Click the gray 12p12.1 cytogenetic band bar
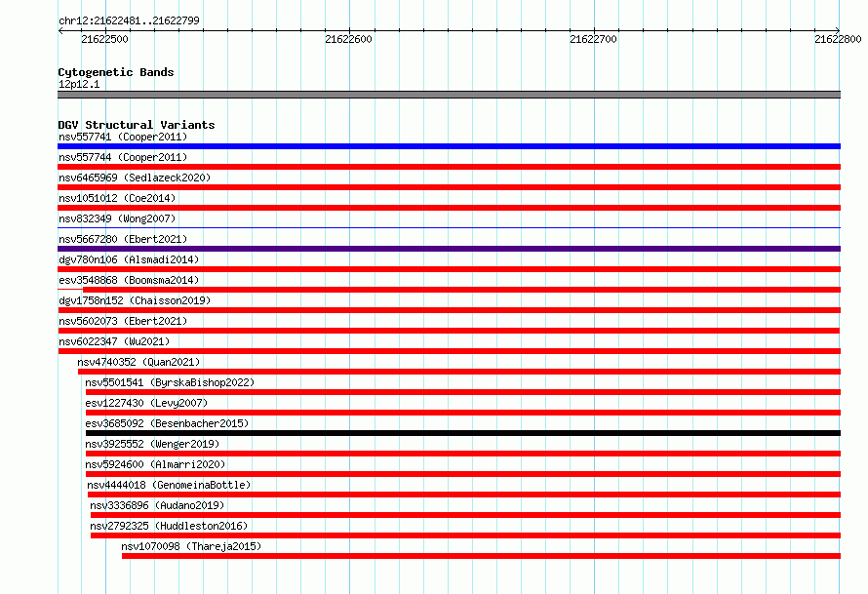868x594 pixels. tap(449, 95)
